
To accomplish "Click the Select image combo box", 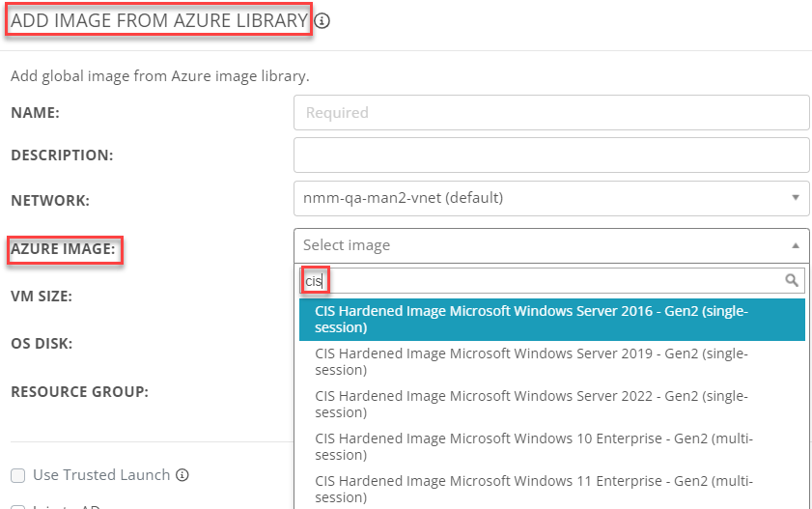I will pyautogui.click(x=551, y=245).
